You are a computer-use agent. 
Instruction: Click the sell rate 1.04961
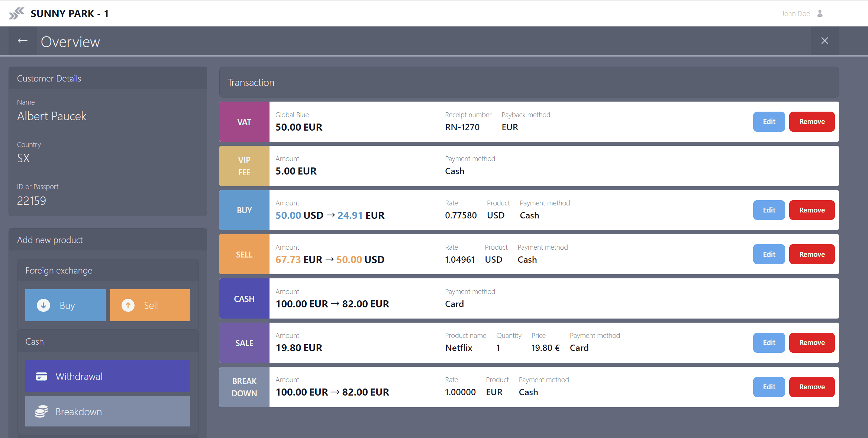click(460, 260)
